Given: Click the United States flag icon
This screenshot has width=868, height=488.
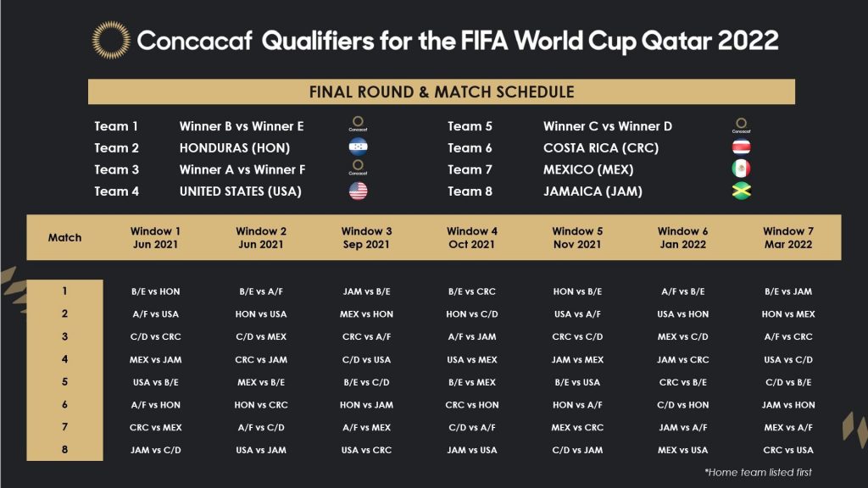Looking at the screenshot, I should click(358, 191).
